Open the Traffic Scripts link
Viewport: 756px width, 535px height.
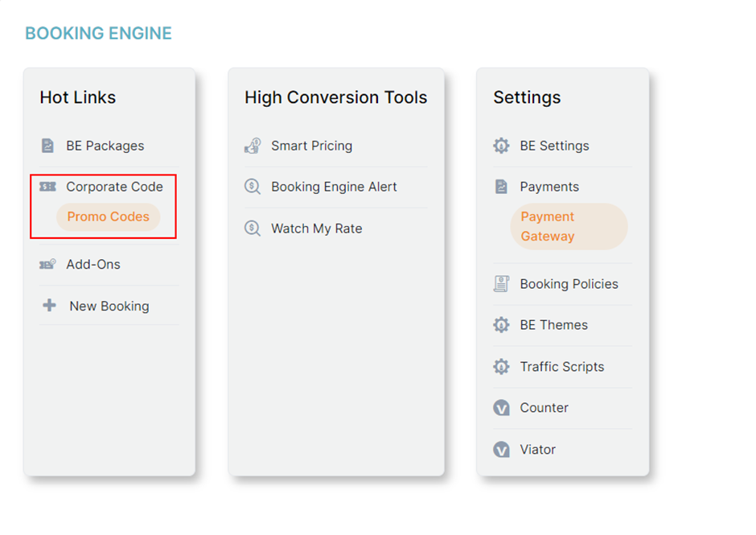[561, 367]
